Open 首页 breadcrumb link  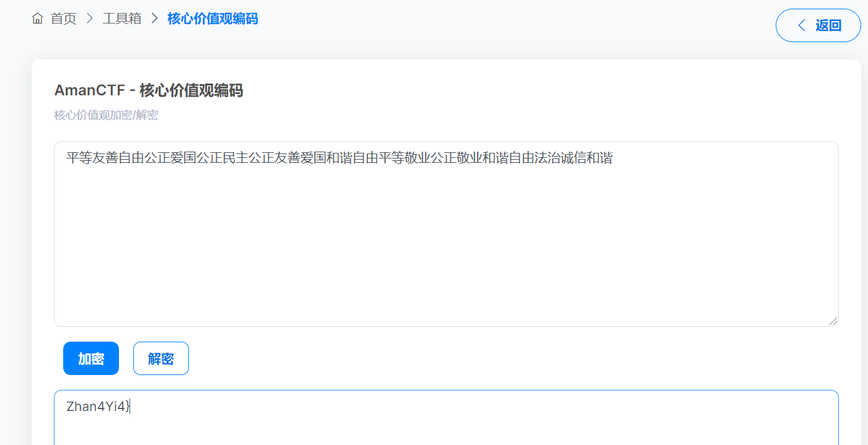[x=63, y=19]
